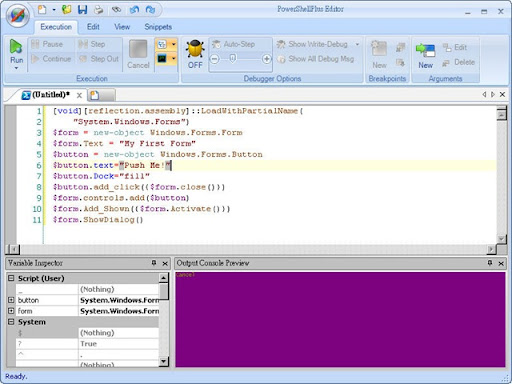Click lower small breakpoint icon beside New

point(400,62)
